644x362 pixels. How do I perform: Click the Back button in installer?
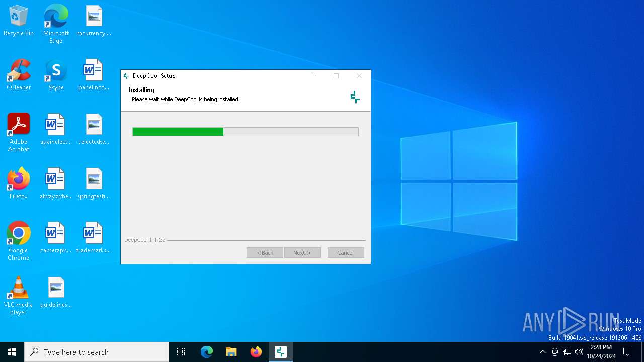265,253
